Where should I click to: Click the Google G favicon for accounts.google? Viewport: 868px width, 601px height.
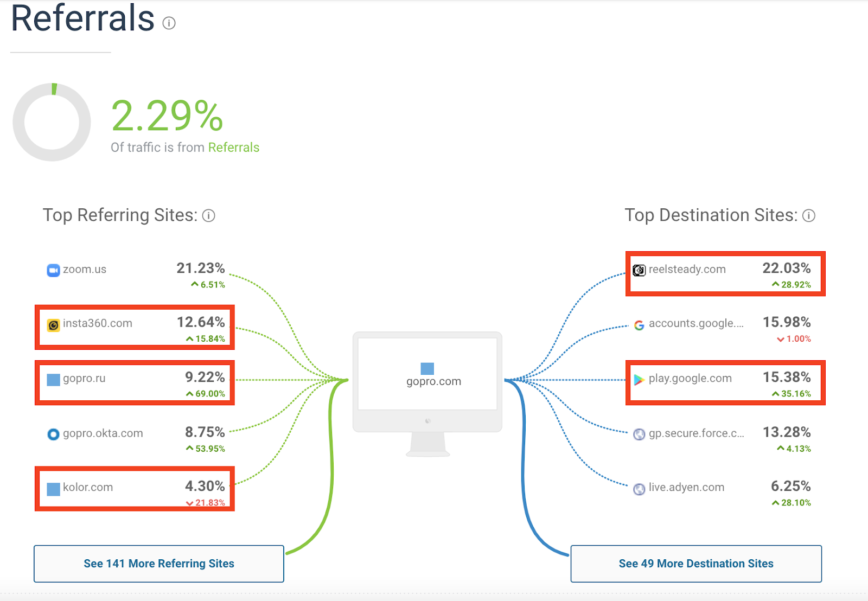click(639, 325)
